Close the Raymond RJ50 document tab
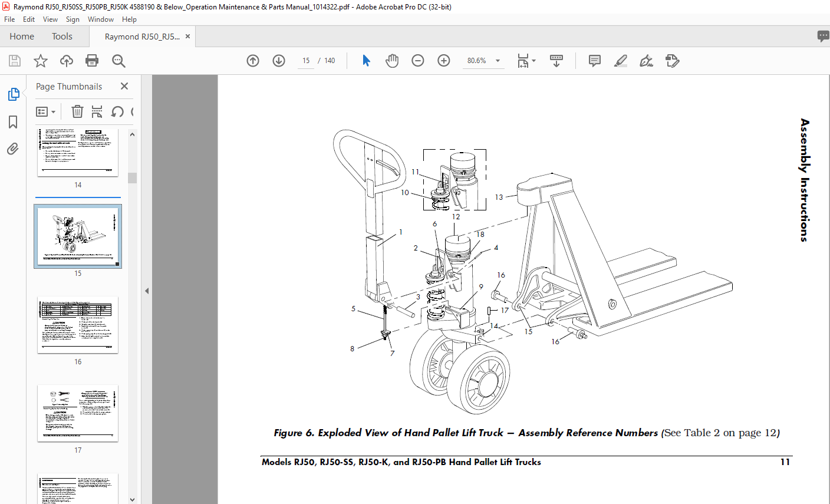 [187, 37]
